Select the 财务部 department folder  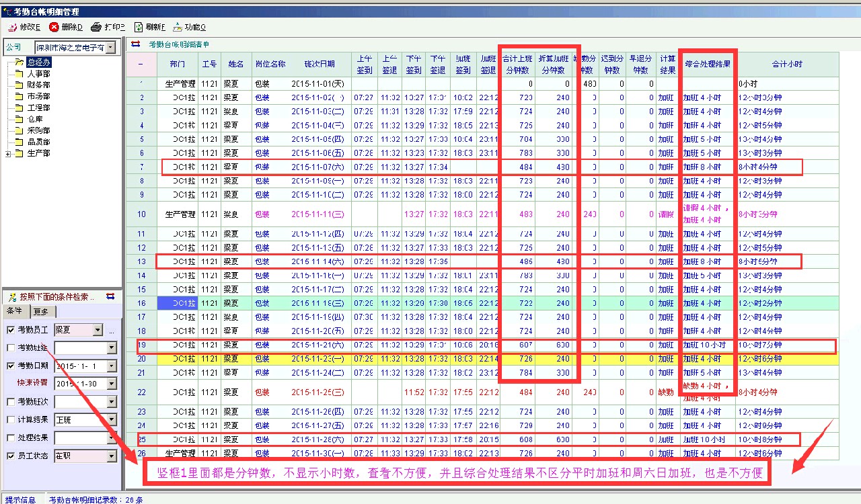(38, 85)
